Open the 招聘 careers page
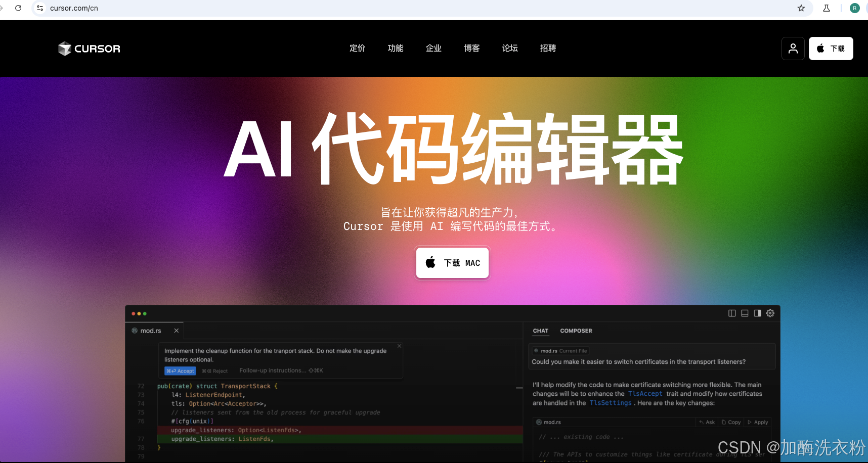868x463 pixels. [548, 48]
